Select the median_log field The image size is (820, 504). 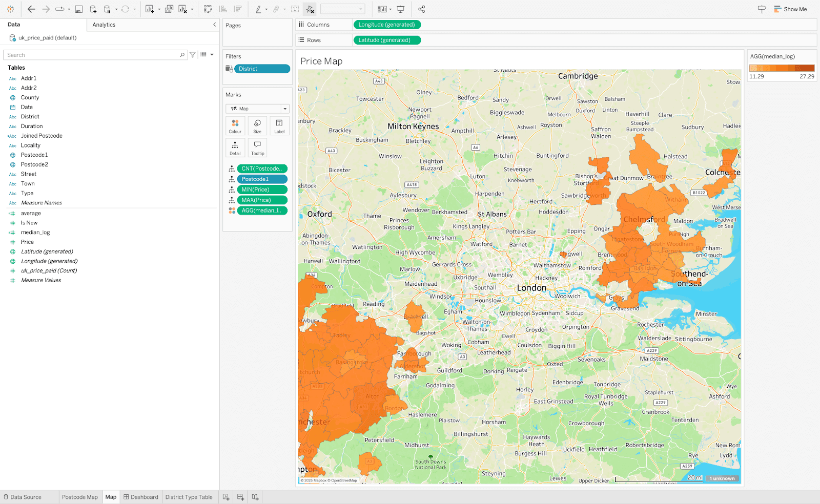(x=35, y=233)
